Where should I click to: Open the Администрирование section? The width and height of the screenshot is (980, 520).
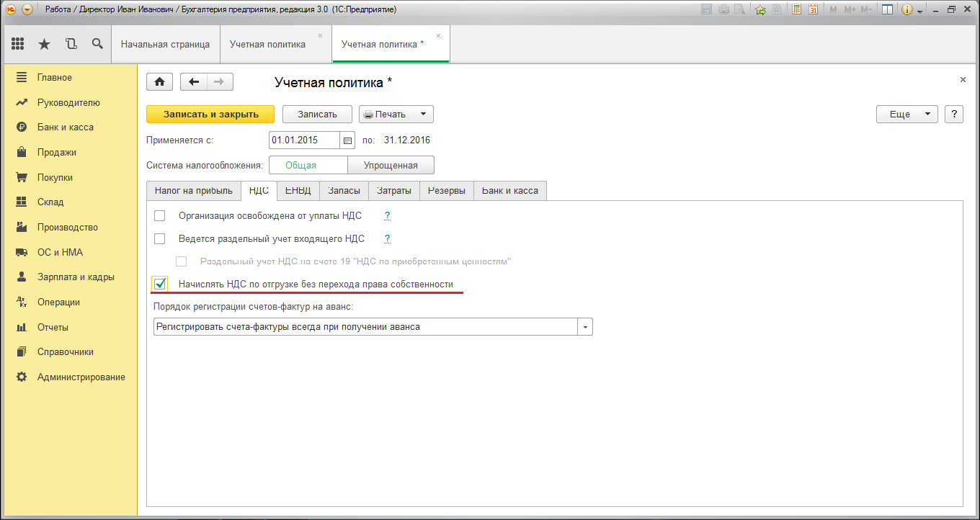tap(81, 377)
